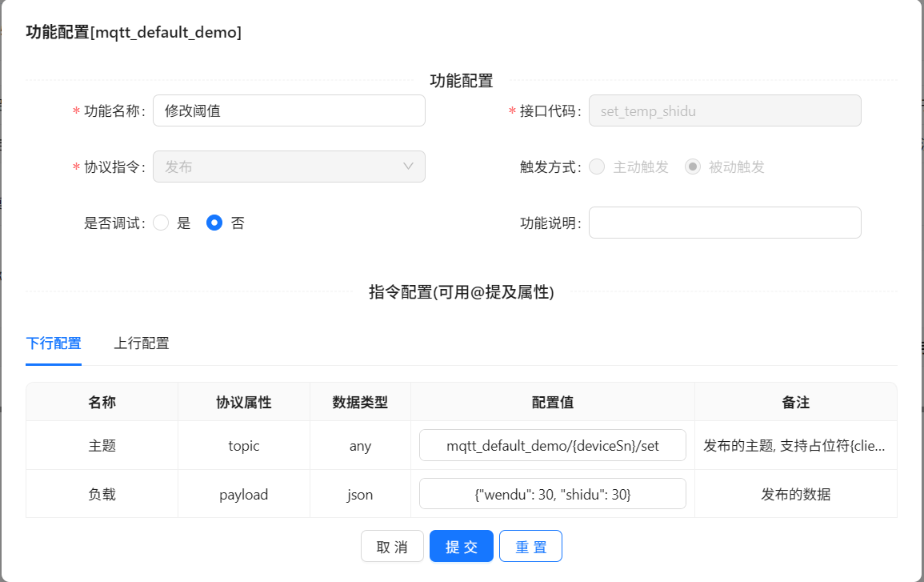Image resolution: width=924 pixels, height=582 pixels.
Task: Click the 配置值 column header
Action: [552, 402]
